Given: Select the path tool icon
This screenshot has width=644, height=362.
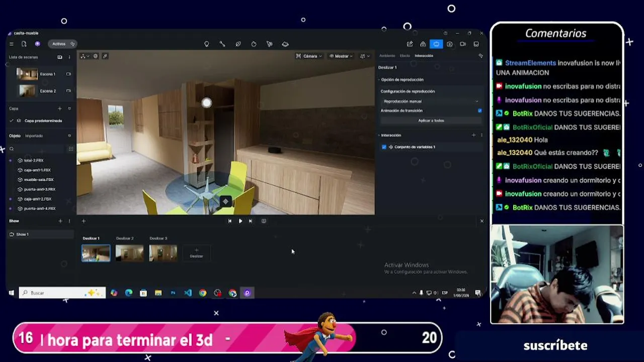Looking at the screenshot, I should pyautogui.click(x=222, y=44).
